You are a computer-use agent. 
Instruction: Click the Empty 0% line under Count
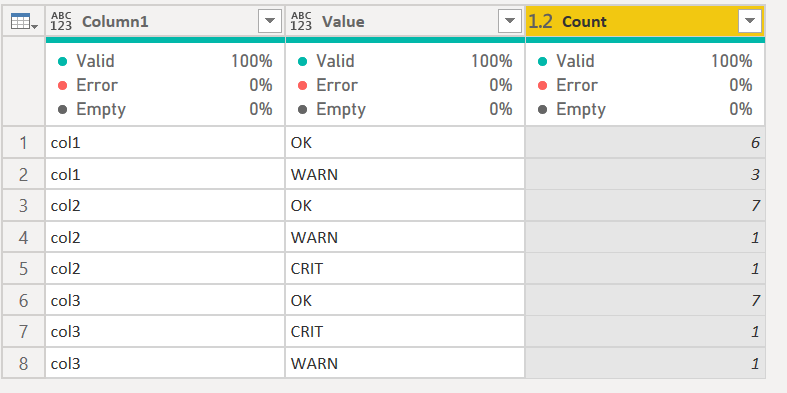click(x=645, y=109)
